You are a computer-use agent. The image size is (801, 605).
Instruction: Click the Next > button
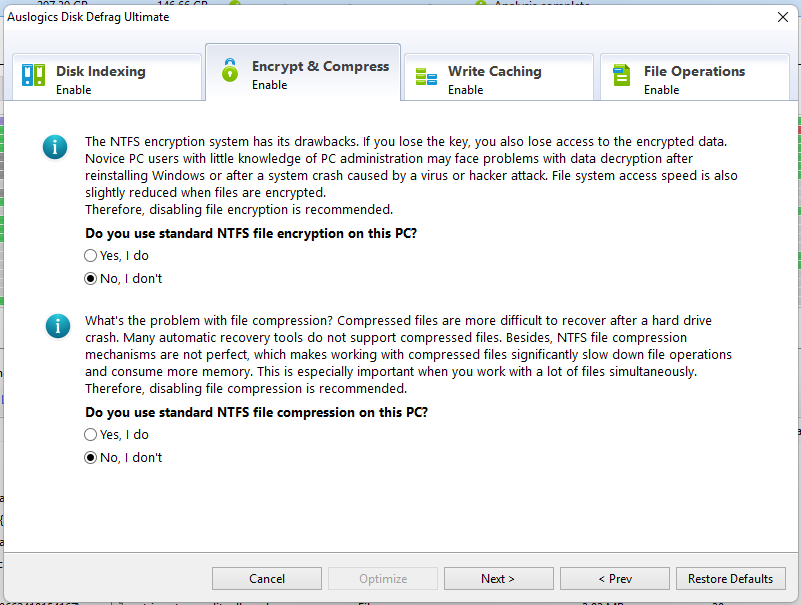click(498, 579)
